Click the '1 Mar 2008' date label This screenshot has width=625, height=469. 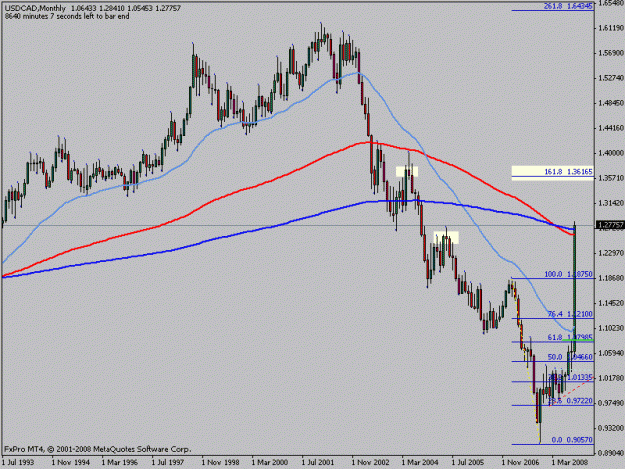pos(570,463)
